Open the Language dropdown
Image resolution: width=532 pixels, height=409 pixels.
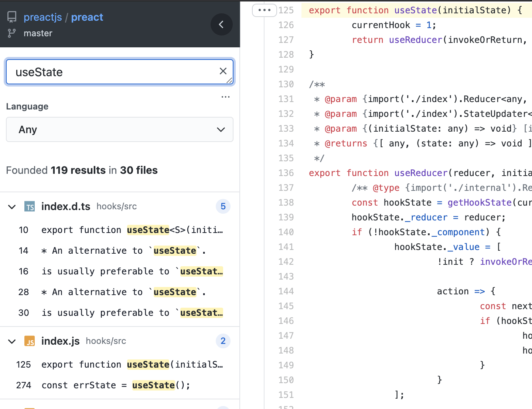119,129
